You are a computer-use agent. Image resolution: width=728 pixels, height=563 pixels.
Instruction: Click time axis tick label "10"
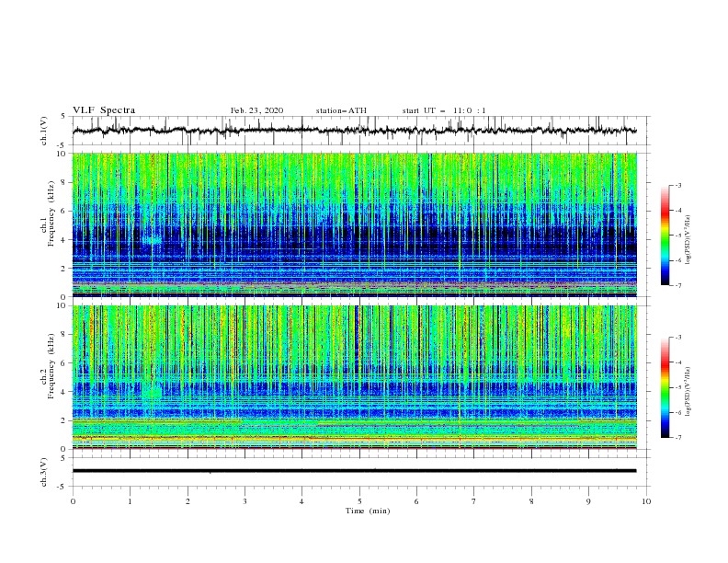click(x=646, y=501)
